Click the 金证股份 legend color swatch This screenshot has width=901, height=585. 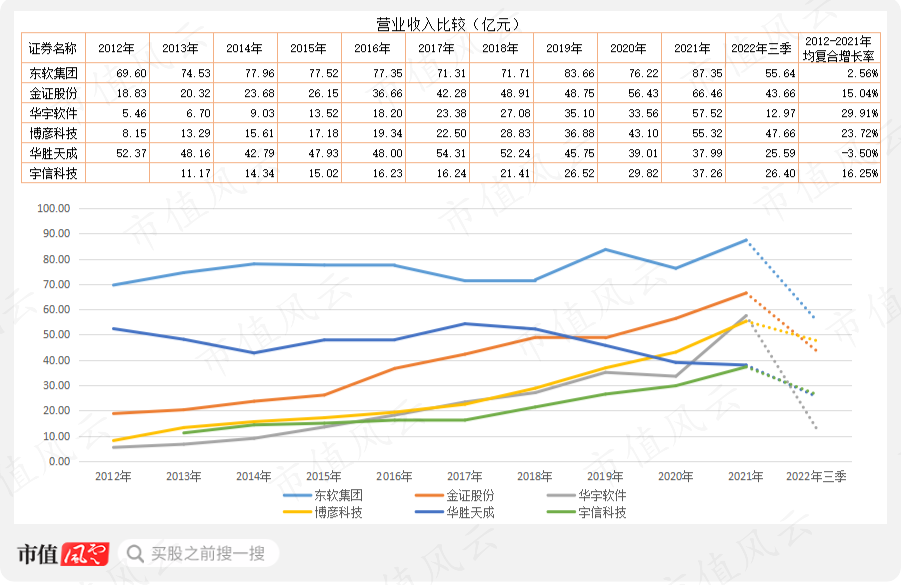[x=429, y=495]
